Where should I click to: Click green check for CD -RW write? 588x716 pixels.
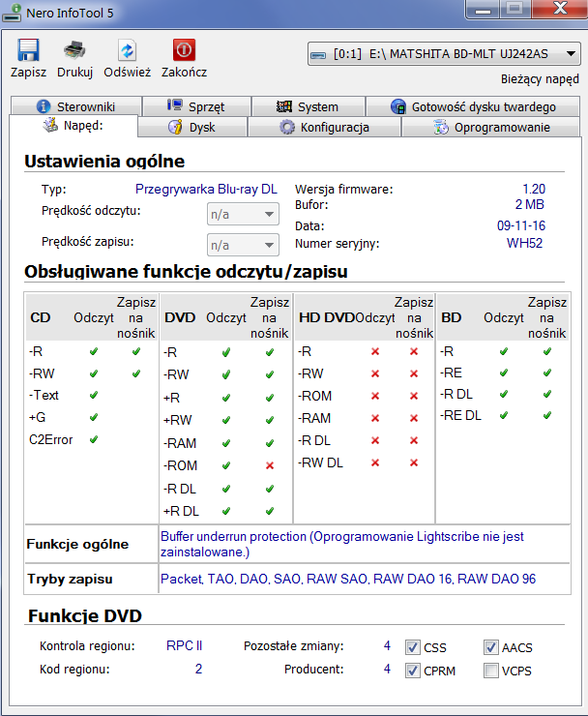[x=136, y=373]
